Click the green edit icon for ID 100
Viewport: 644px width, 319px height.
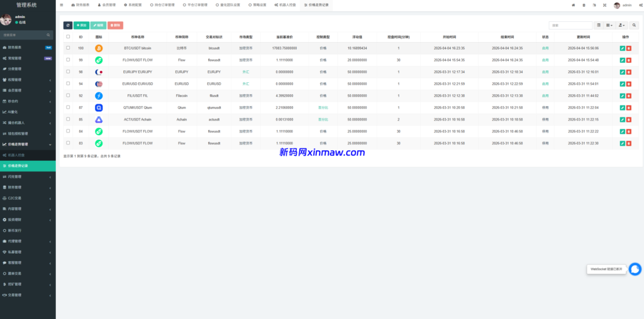point(622,48)
